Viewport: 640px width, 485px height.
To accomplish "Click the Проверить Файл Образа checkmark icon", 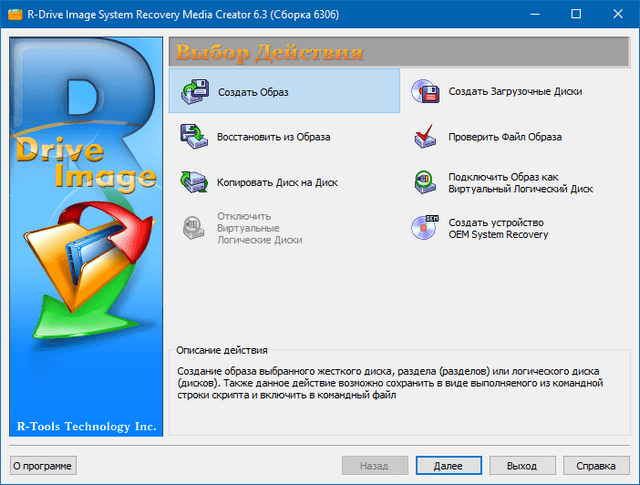I will 424,137.
